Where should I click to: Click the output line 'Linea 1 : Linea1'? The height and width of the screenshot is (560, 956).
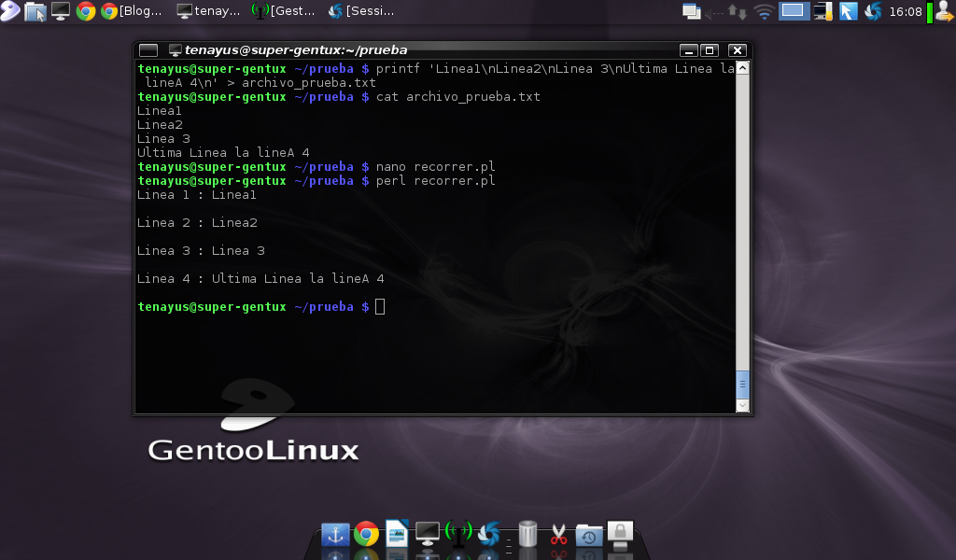(196, 195)
